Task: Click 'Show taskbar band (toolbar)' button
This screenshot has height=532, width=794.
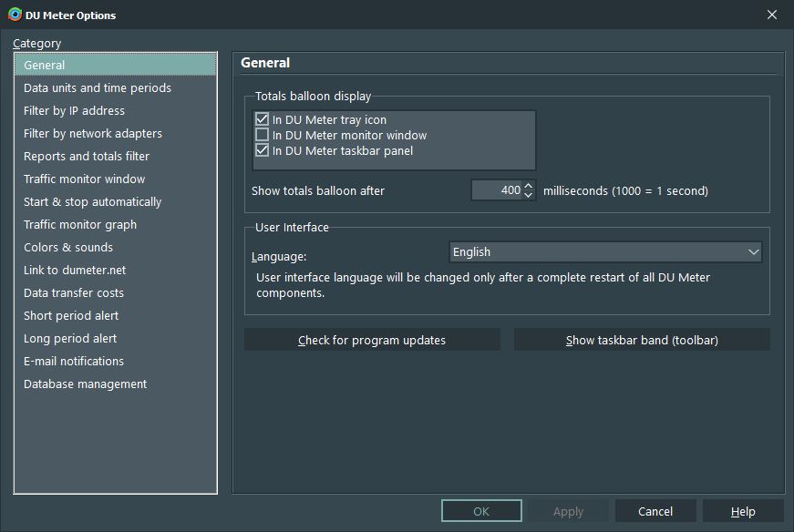Action: [x=642, y=340]
